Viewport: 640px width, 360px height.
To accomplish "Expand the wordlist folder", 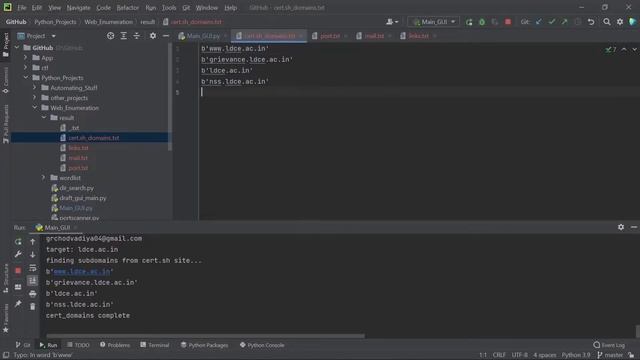I will coord(44,178).
